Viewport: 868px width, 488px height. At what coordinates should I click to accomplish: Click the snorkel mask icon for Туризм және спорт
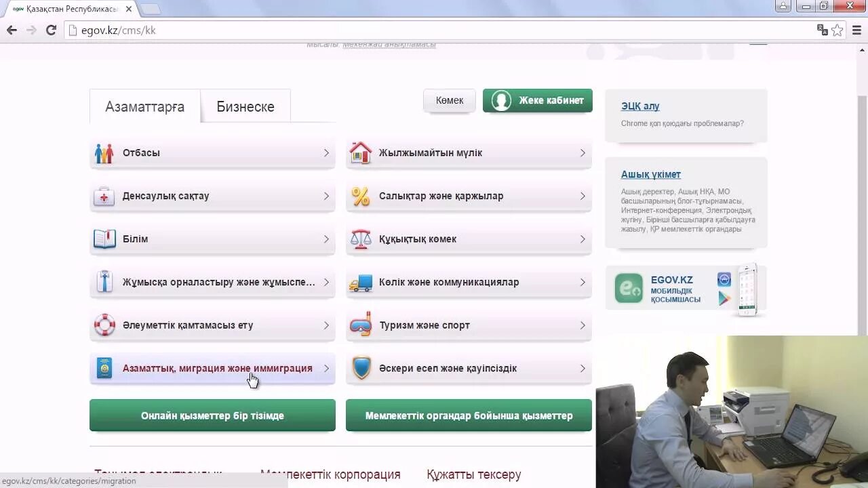360,326
